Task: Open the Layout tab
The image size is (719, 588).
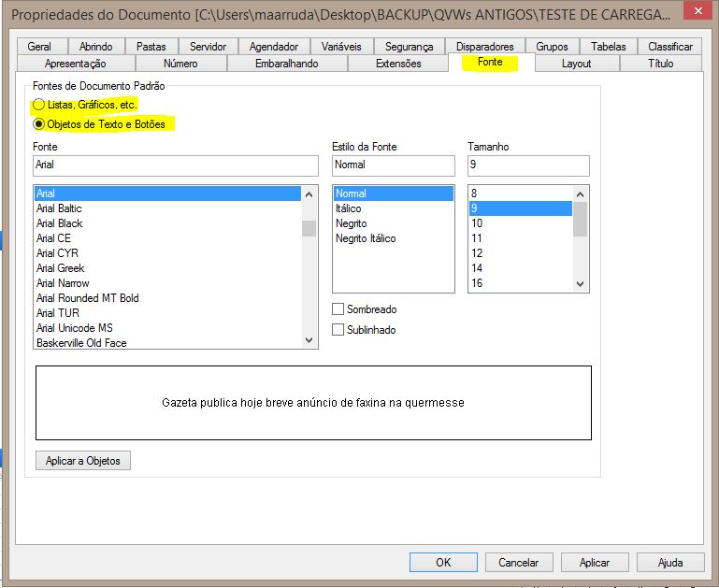Action: click(x=576, y=64)
